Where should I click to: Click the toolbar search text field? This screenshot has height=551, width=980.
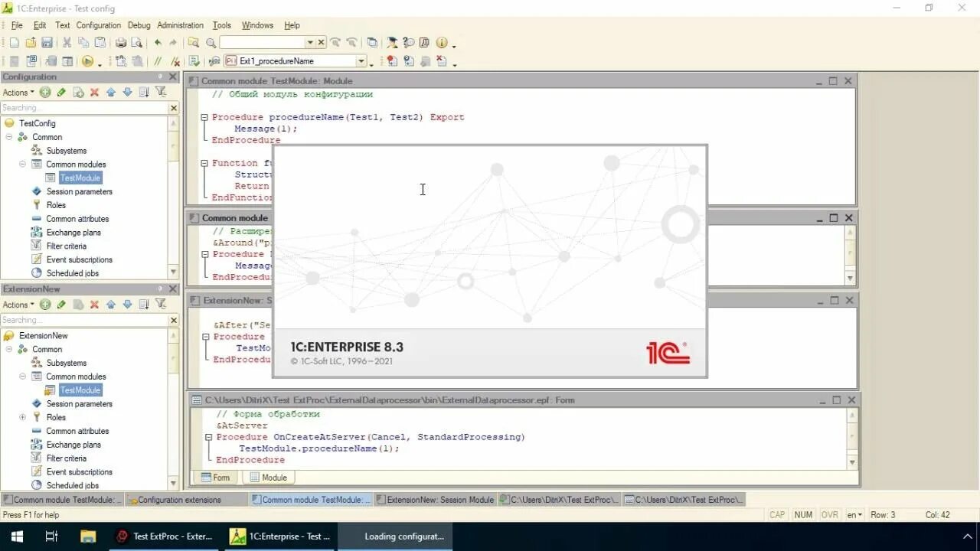pos(263,43)
